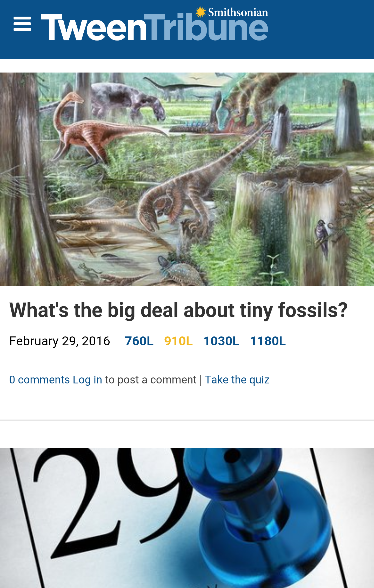The width and height of the screenshot is (374, 588).
Task: Switch to the 1030L reading level
Action: click(x=221, y=341)
